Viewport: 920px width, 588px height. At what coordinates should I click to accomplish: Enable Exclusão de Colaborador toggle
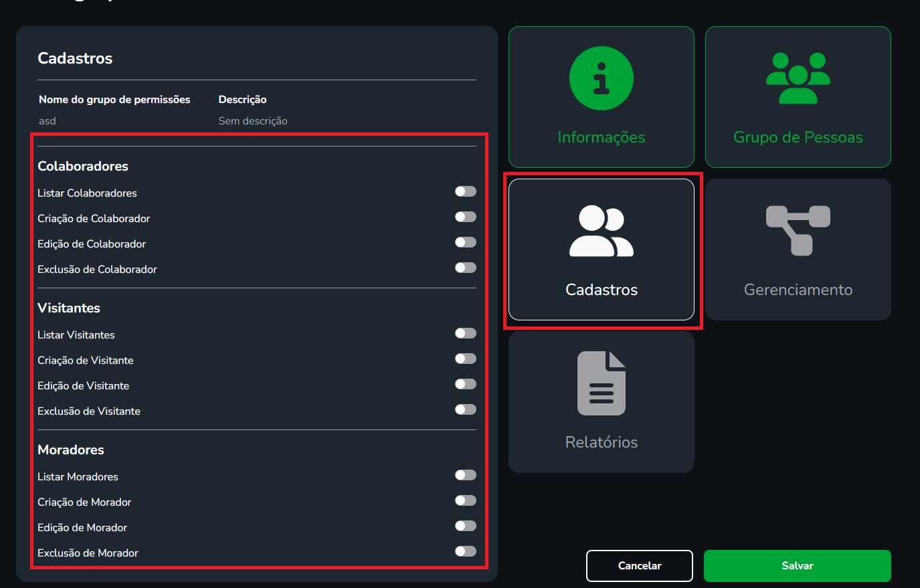point(465,268)
